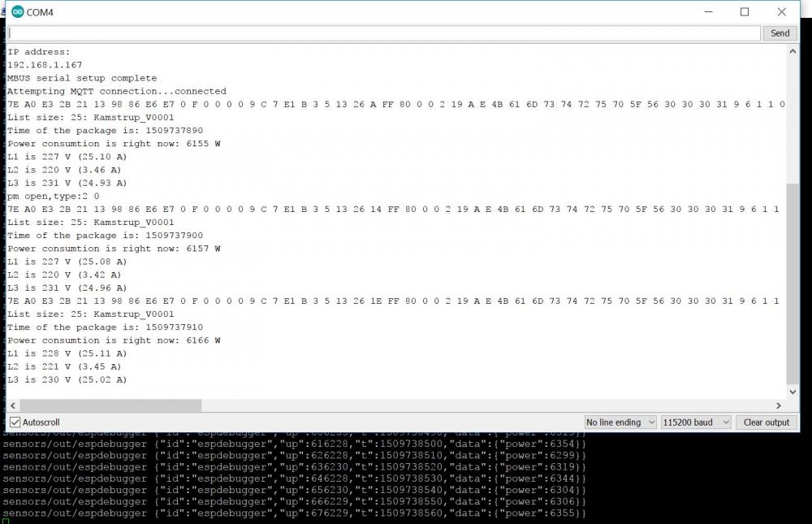
Task: Click the Send button
Action: click(x=780, y=33)
